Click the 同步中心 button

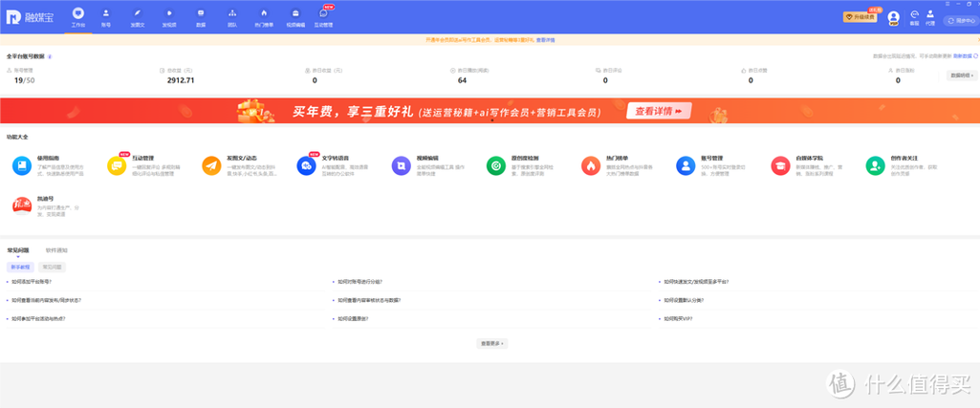(x=961, y=20)
